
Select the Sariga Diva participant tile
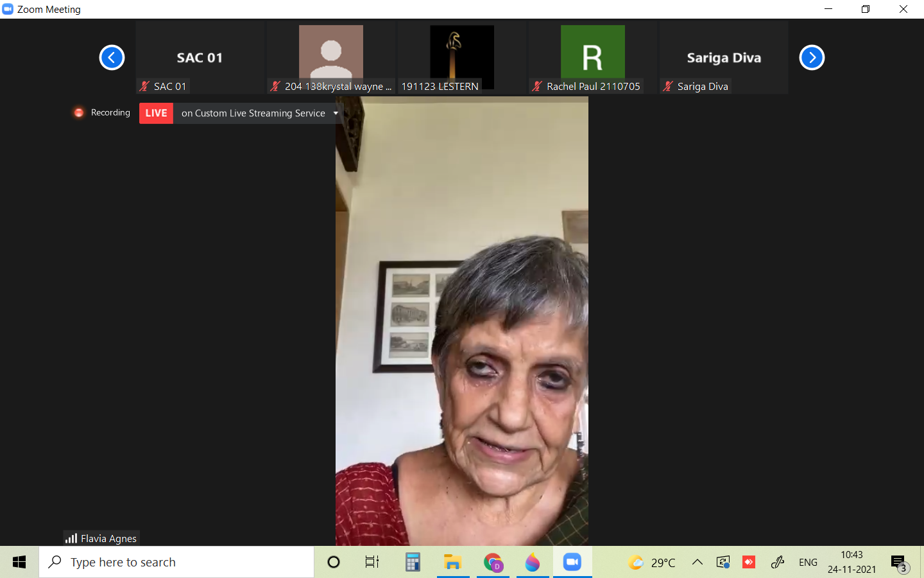(x=724, y=58)
